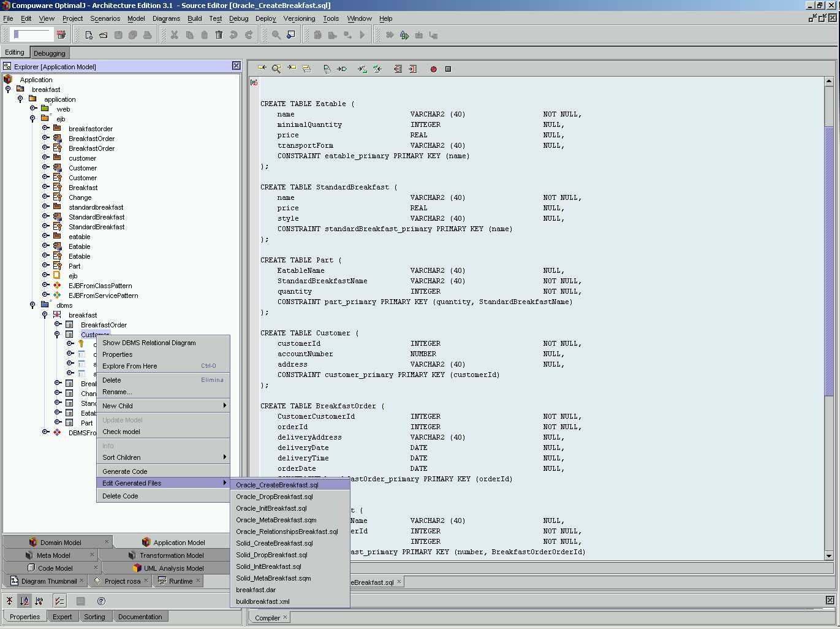The width and height of the screenshot is (840, 629).
Task: Click the icon right of the toolbar magnifier
Action: (x=291, y=35)
